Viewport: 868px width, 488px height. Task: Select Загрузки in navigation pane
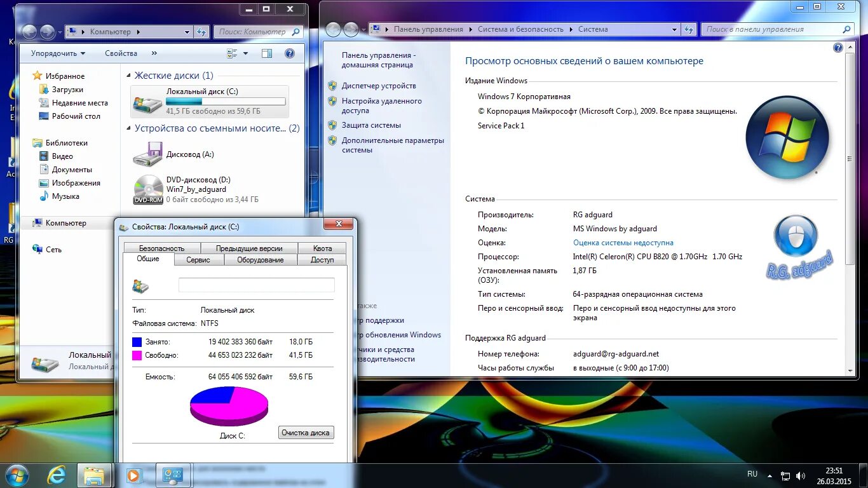[x=67, y=90]
